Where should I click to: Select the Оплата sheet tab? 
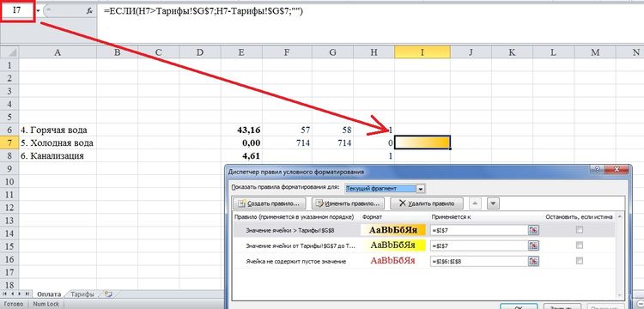[49, 294]
